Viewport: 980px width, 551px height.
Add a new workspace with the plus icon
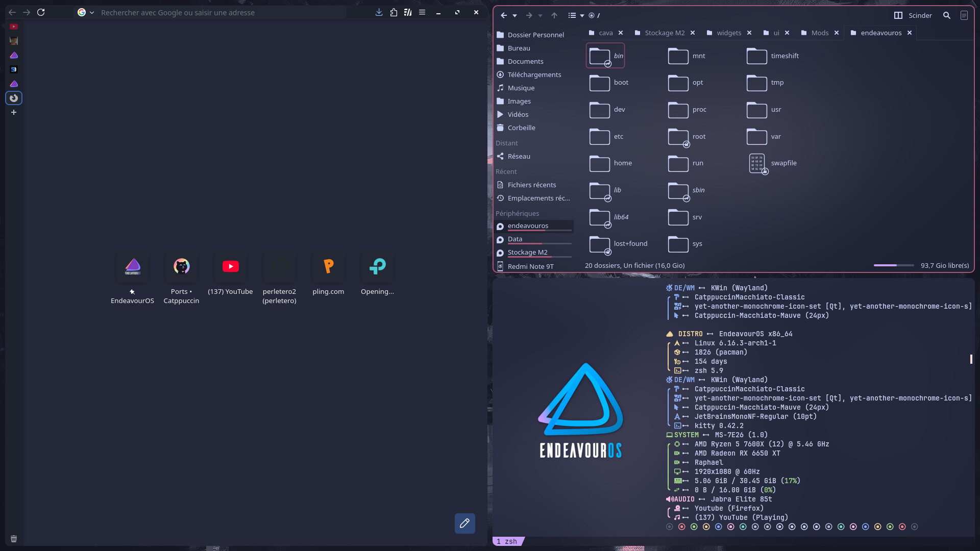[14, 112]
